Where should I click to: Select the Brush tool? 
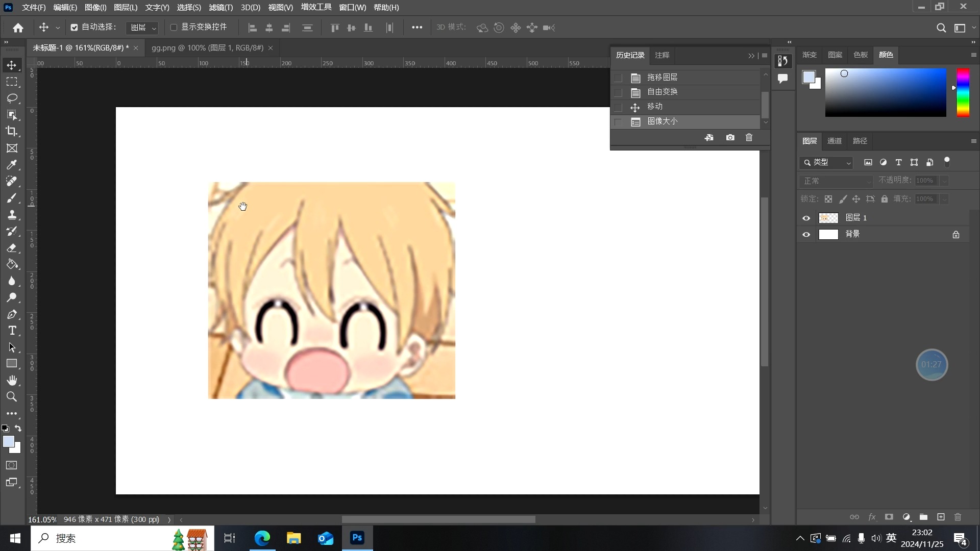coord(12,198)
